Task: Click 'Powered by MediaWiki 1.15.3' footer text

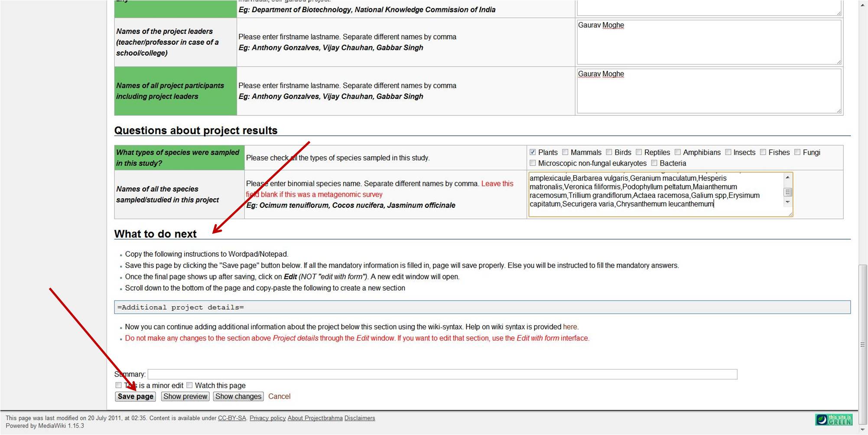Action: pos(45,426)
